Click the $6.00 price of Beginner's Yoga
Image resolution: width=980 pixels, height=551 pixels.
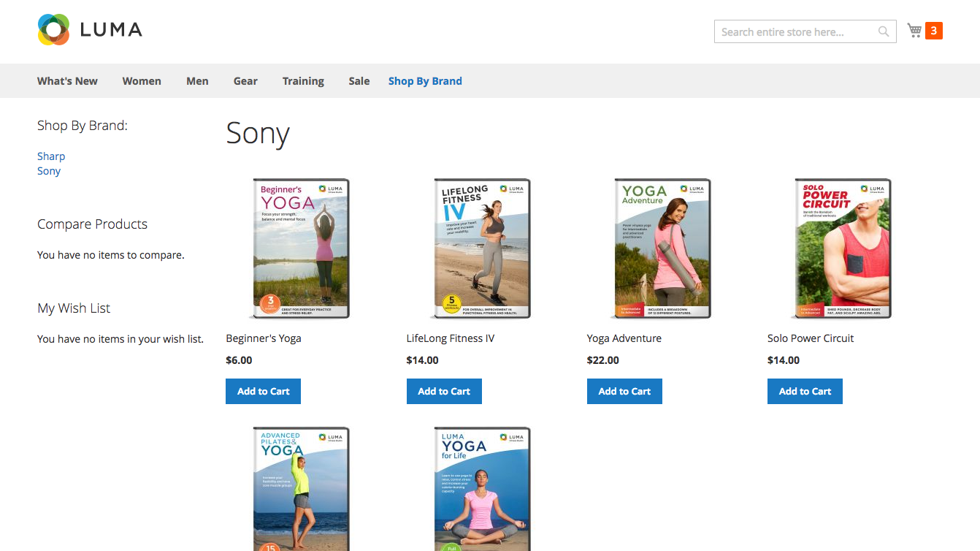(239, 360)
